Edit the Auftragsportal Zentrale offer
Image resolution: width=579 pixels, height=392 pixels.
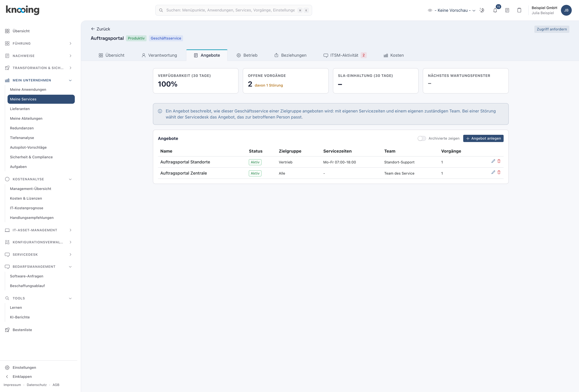493,172
